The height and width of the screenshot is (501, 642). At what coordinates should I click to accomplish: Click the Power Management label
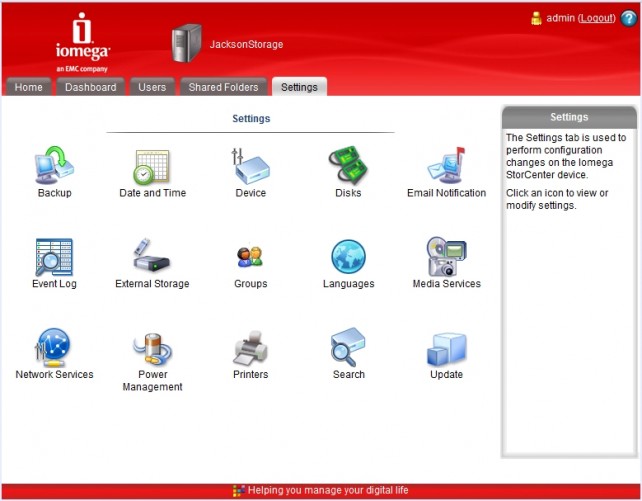[x=152, y=380]
